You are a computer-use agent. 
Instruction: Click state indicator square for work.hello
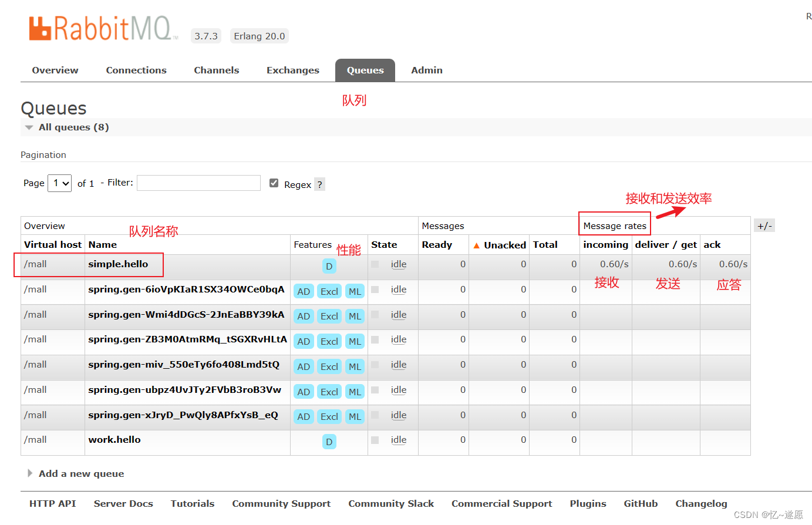coord(375,440)
